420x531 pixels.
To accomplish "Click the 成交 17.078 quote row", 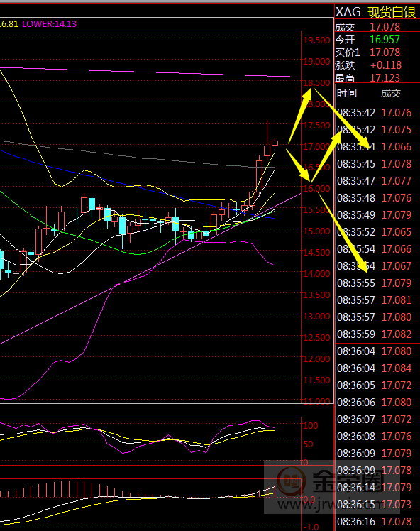I will click(x=377, y=27).
